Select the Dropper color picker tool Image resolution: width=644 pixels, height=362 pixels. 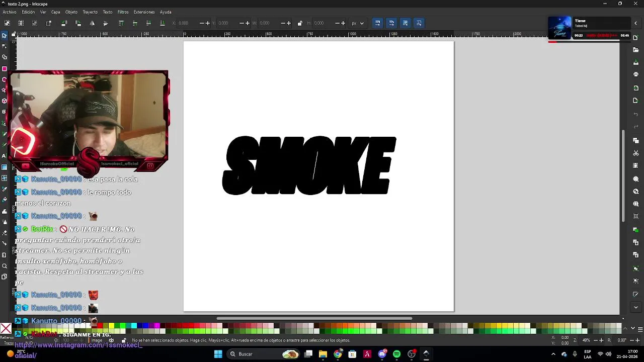coord(5,189)
